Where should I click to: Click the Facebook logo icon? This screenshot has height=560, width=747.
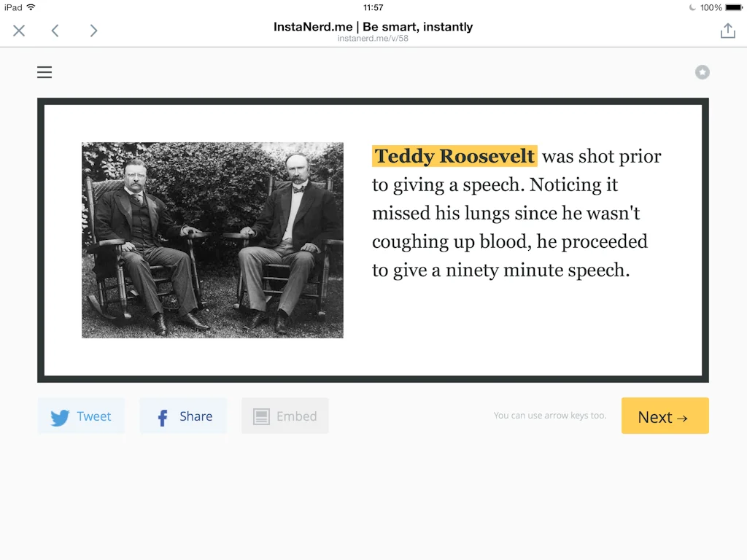(161, 416)
